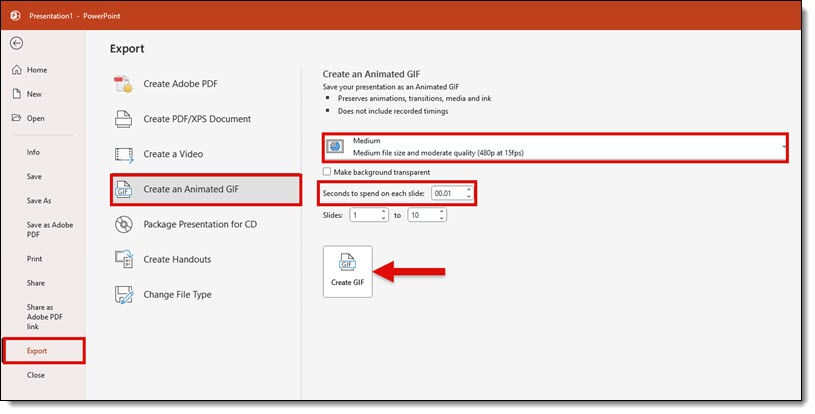
Task: Click the seconds per slide input field
Action: click(448, 192)
